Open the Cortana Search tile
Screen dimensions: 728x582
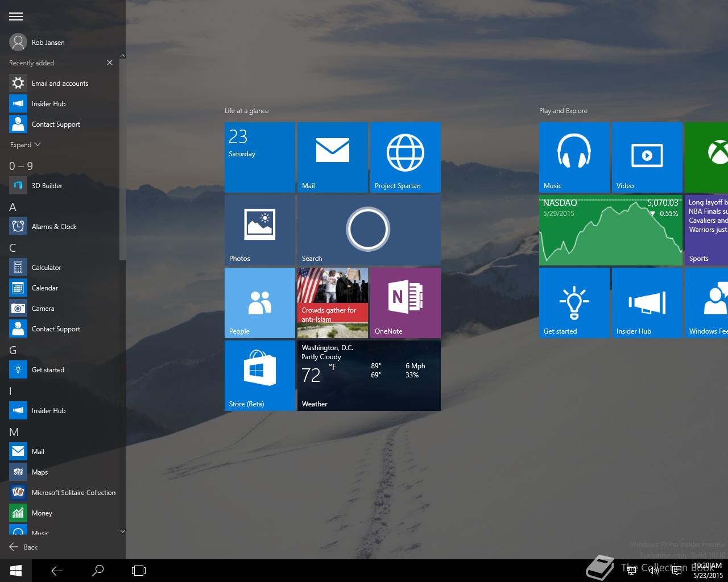coord(369,230)
